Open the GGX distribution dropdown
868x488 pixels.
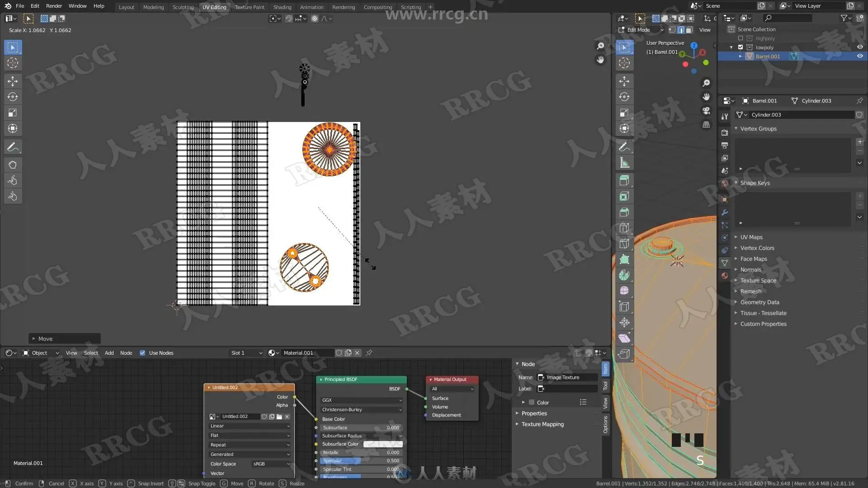click(x=361, y=400)
